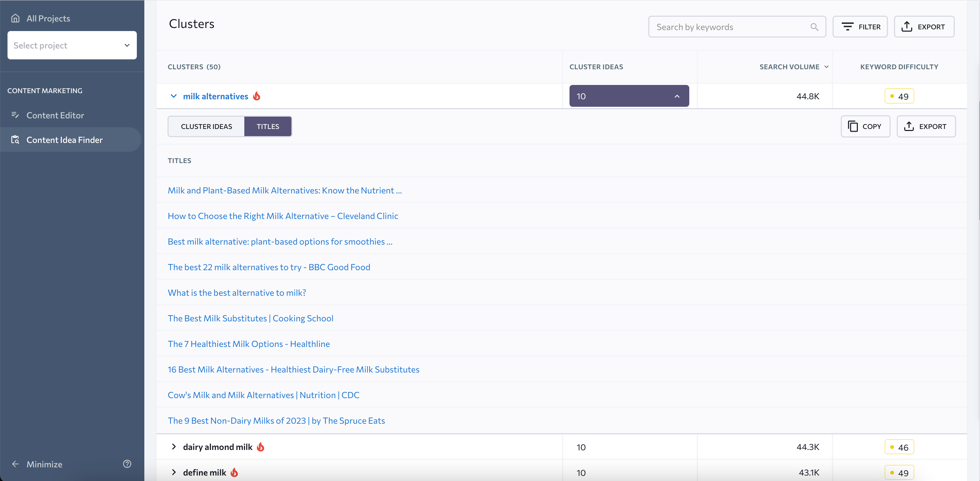Navigate to All Projects in sidebar

48,17
